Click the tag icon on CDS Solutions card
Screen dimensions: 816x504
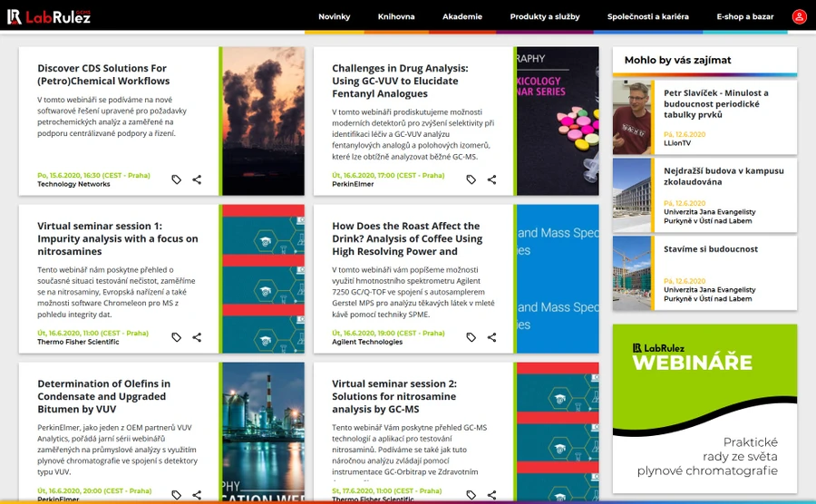click(177, 179)
